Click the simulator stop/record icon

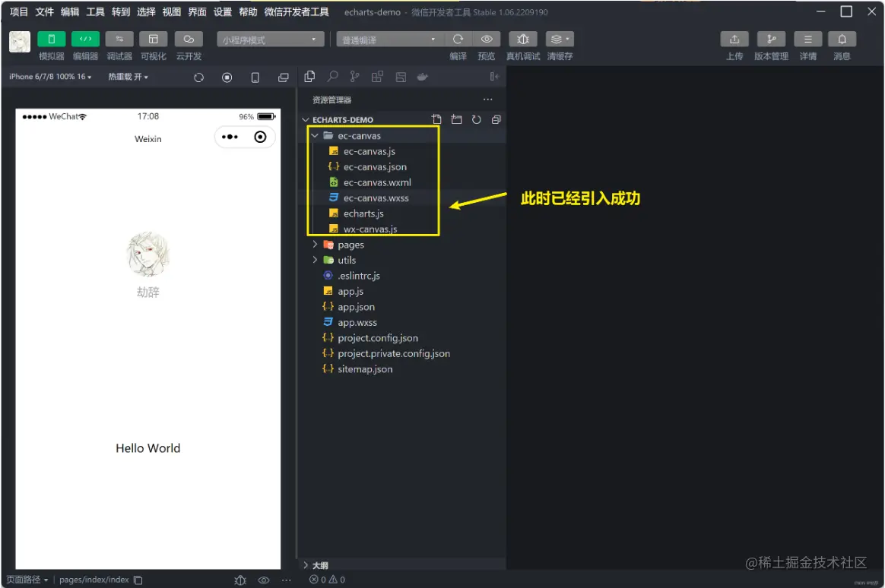pyautogui.click(x=227, y=77)
